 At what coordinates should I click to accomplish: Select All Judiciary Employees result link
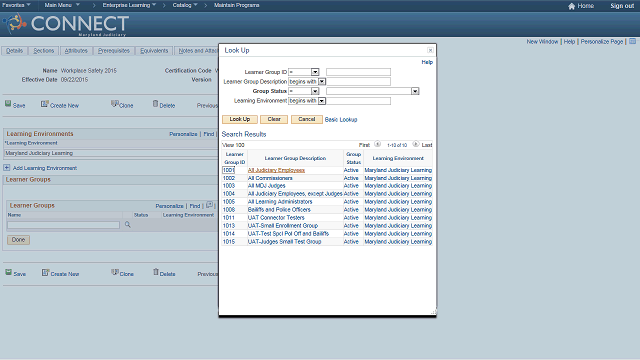coord(276,170)
